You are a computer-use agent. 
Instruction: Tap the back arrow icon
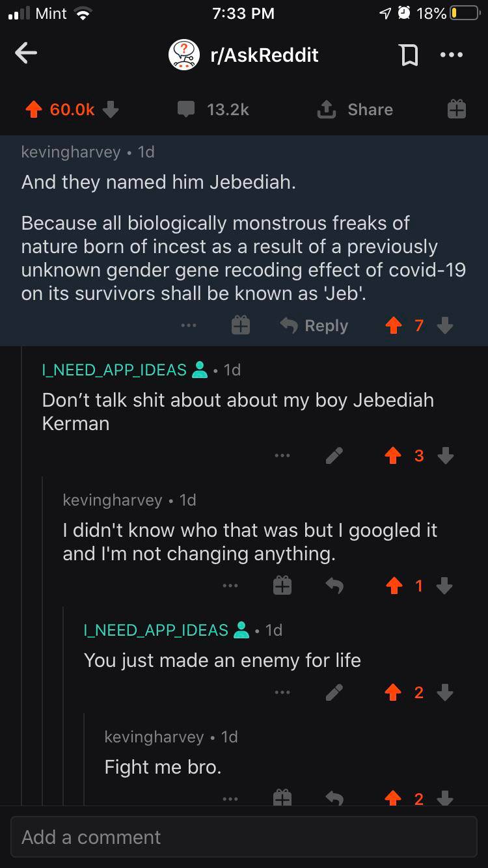pos(26,54)
